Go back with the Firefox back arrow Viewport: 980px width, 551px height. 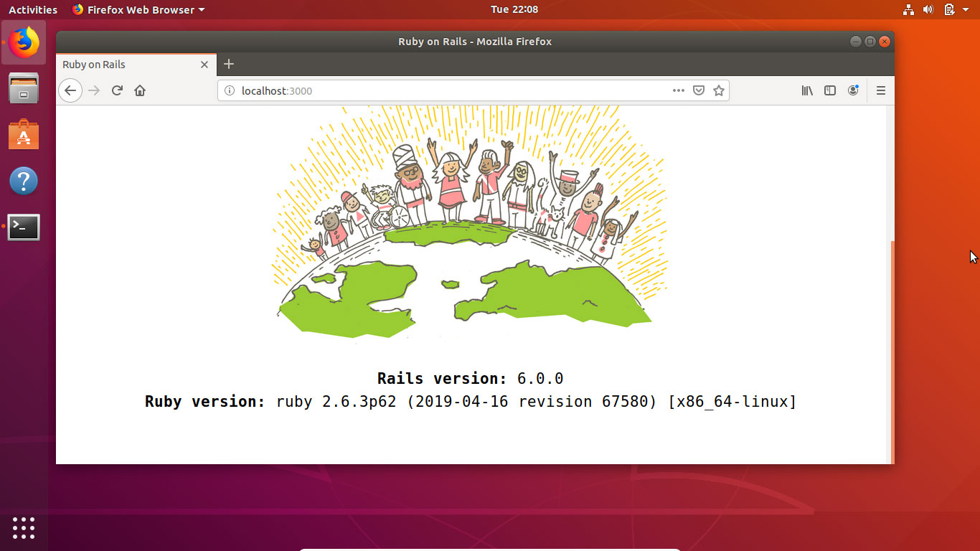[70, 90]
